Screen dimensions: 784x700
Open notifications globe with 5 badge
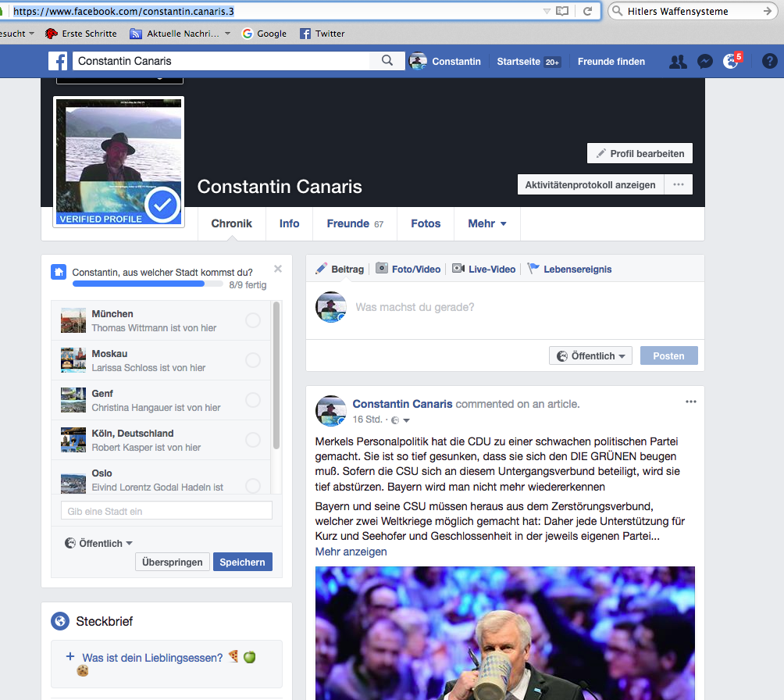click(x=732, y=61)
